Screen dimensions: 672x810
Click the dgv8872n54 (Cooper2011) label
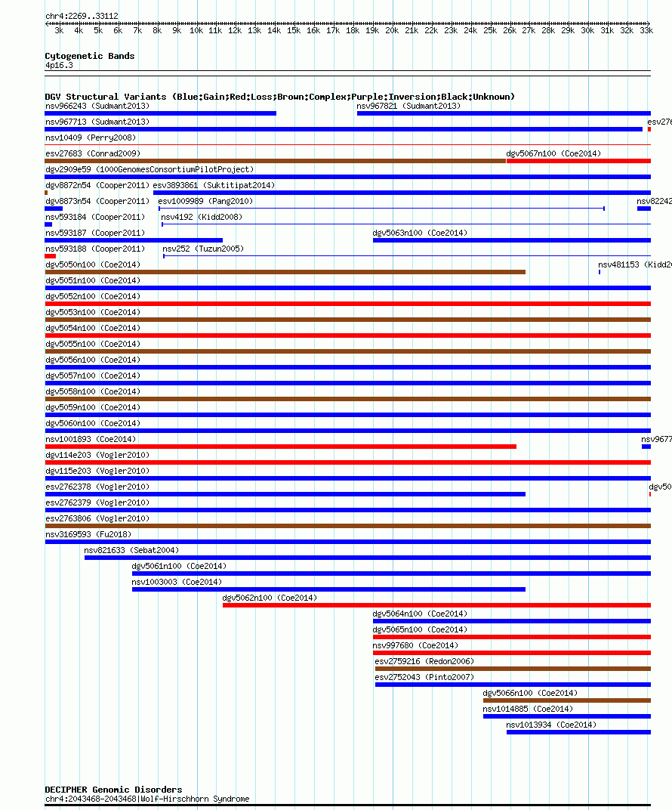(x=97, y=185)
